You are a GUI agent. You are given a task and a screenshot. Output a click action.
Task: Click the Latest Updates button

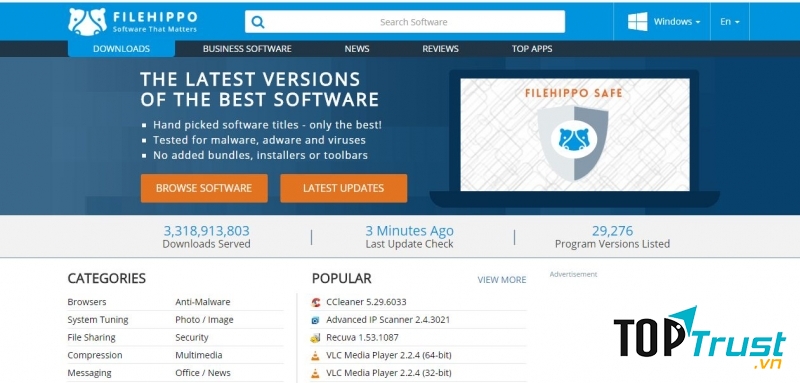click(343, 188)
